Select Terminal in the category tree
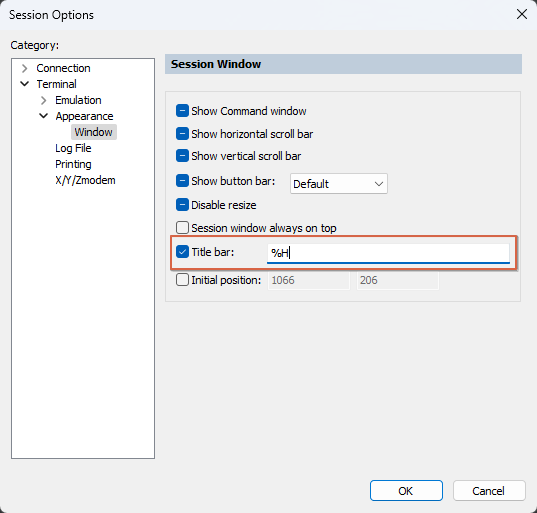The image size is (537, 513). [57, 84]
